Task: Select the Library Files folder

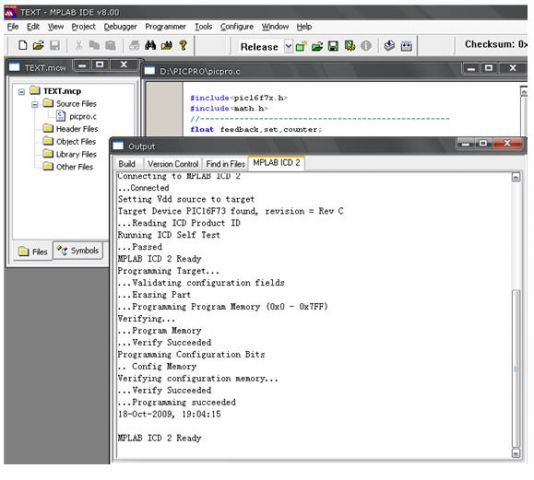Action: point(76,154)
